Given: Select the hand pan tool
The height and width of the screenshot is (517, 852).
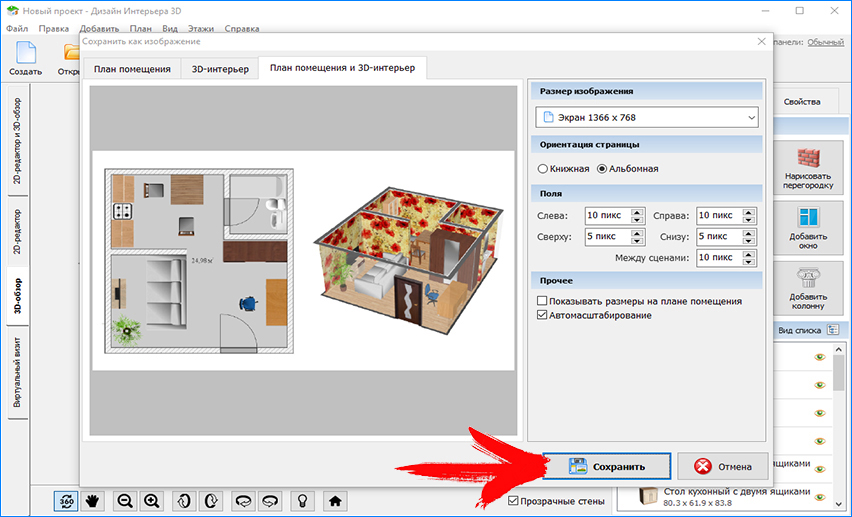Looking at the screenshot, I should point(93,501).
